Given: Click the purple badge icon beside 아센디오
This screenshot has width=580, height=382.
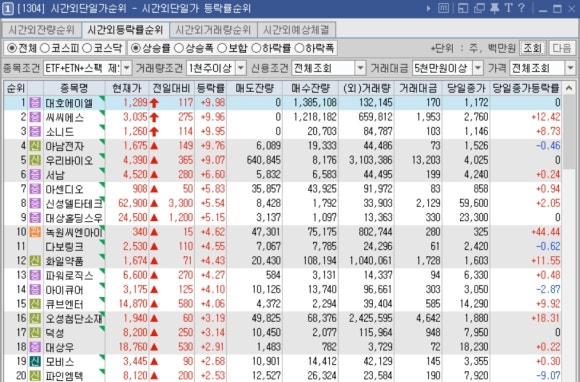Looking at the screenshot, I should click(35, 189).
